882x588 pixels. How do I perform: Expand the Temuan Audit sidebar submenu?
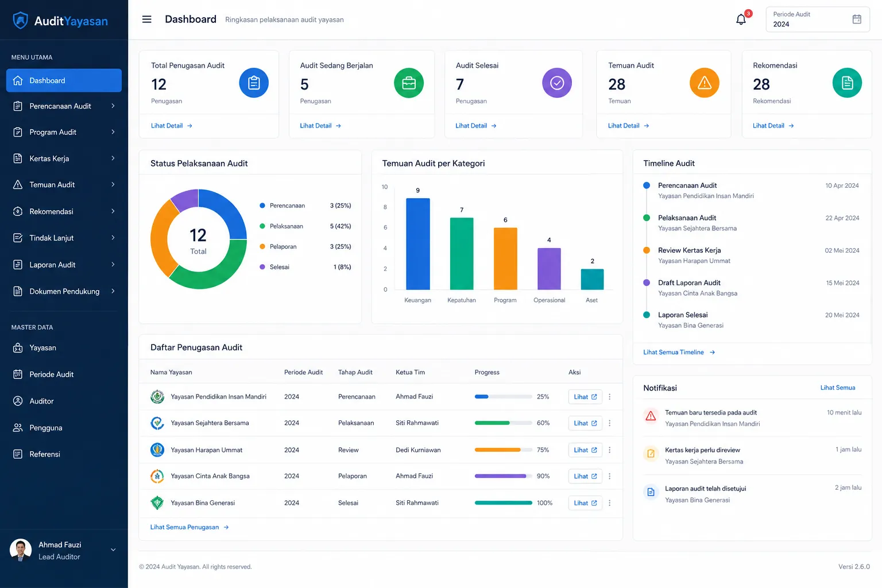point(113,185)
